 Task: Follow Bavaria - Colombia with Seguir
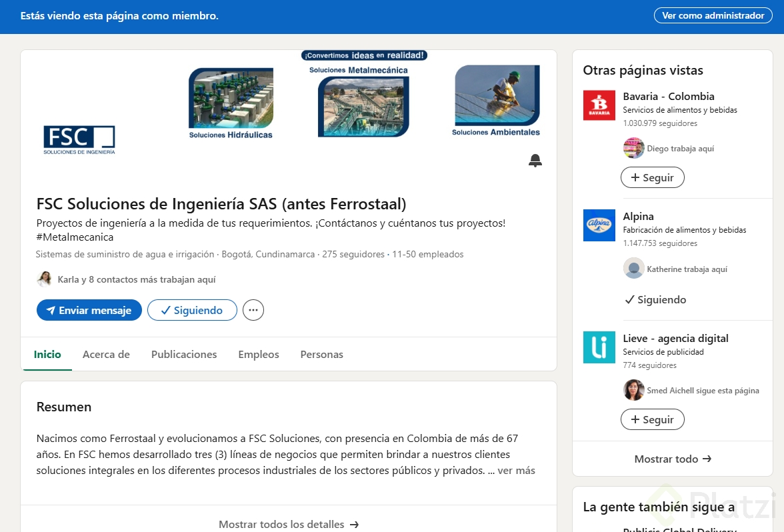click(652, 177)
